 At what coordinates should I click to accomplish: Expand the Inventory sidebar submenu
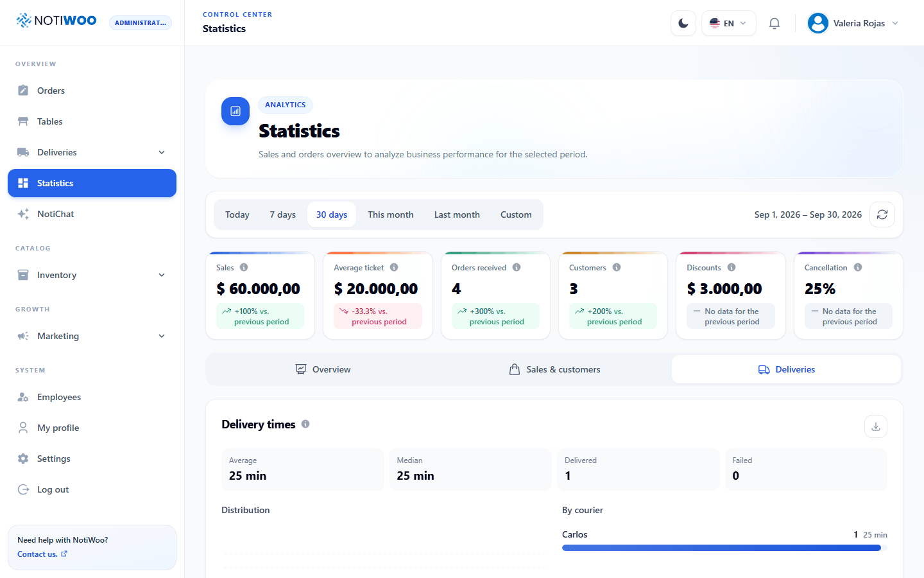point(92,275)
